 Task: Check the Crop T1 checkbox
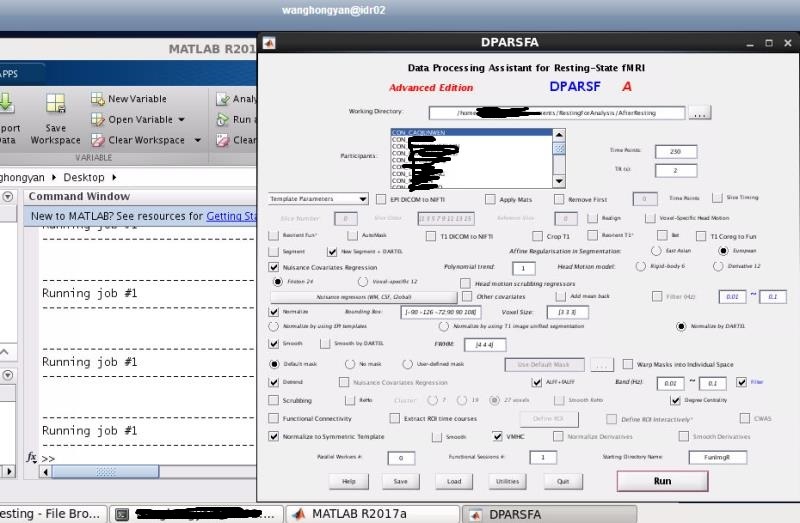click(537, 236)
